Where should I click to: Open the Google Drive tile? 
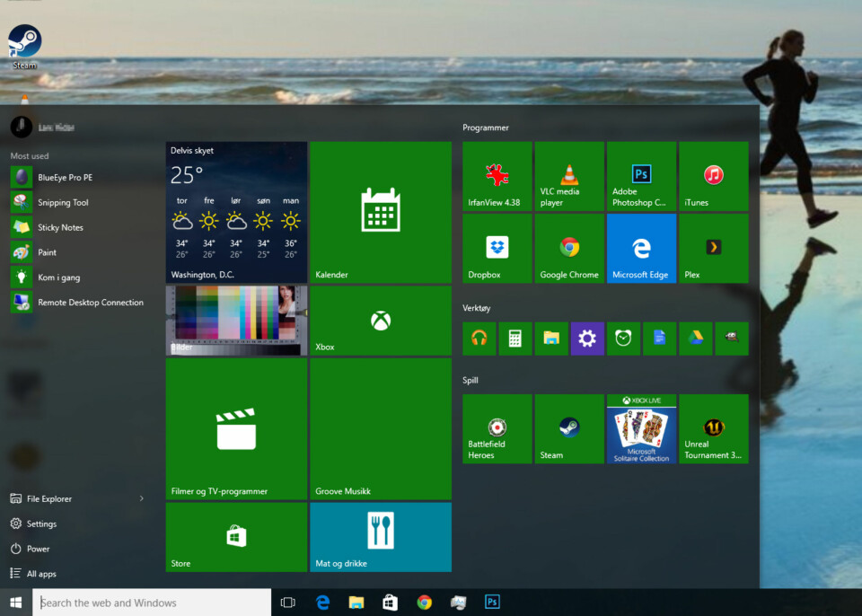pyautogui.click(x=695, y=339)
